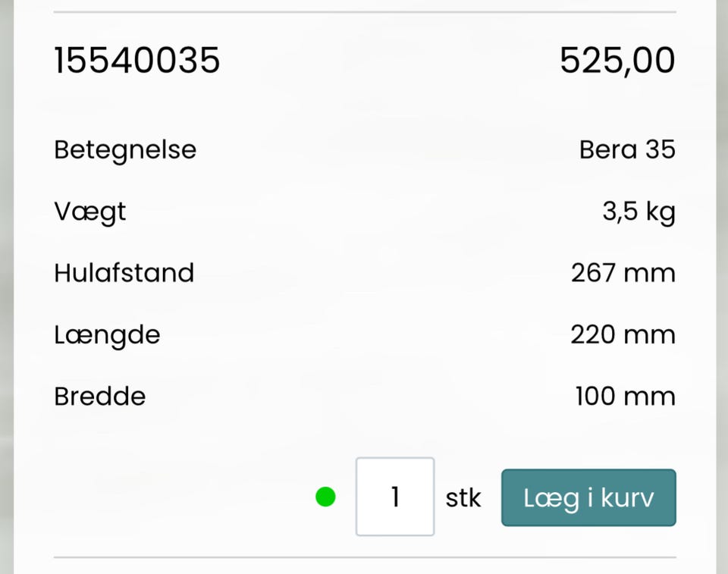
Task: Click the "Bredde" label
Action: pos(100,396)
